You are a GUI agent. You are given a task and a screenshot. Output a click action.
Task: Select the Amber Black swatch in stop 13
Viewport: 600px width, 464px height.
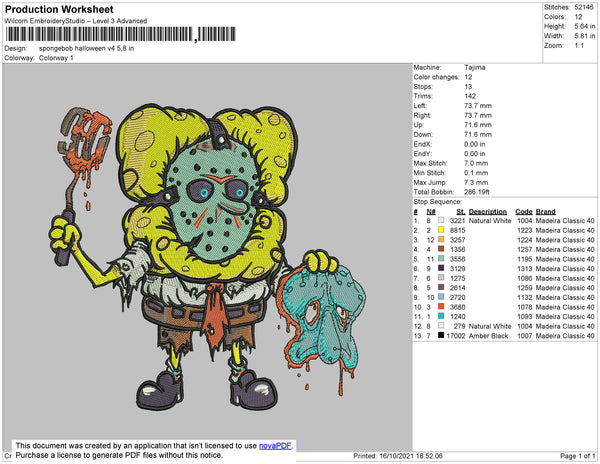(441, 335)
